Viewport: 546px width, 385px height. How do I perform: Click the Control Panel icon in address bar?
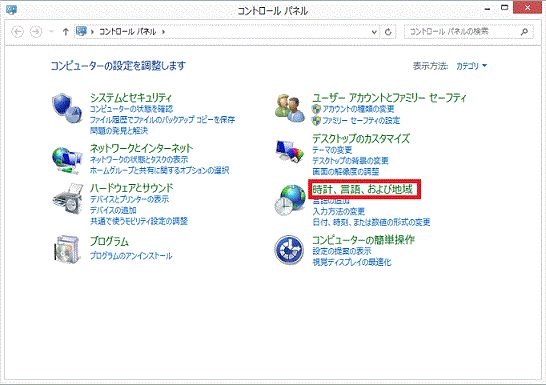[81, 31]
